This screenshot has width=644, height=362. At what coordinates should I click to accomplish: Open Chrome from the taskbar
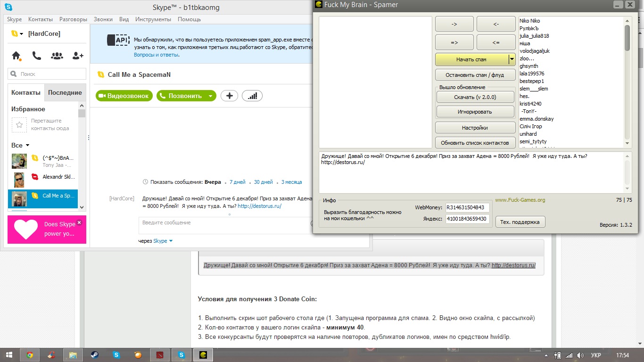coord(30,355)
